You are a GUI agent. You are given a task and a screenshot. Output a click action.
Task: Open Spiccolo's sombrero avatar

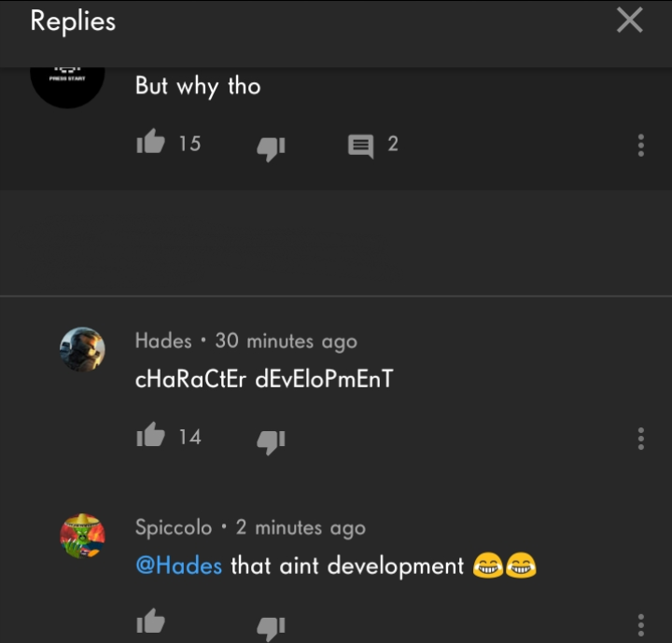[82, 536]
